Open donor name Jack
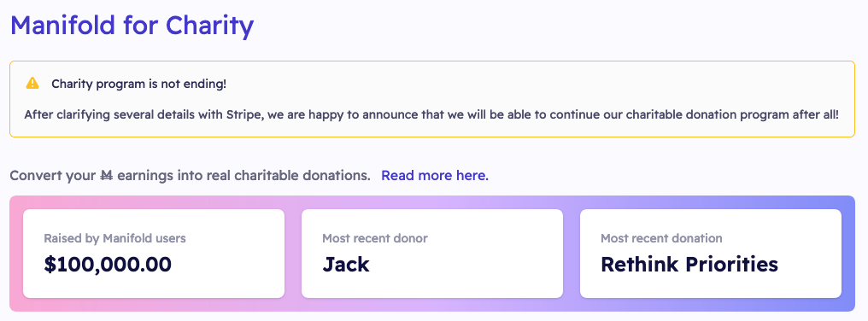The height and width of the screenshot is (321, 868). pos(346,265)
